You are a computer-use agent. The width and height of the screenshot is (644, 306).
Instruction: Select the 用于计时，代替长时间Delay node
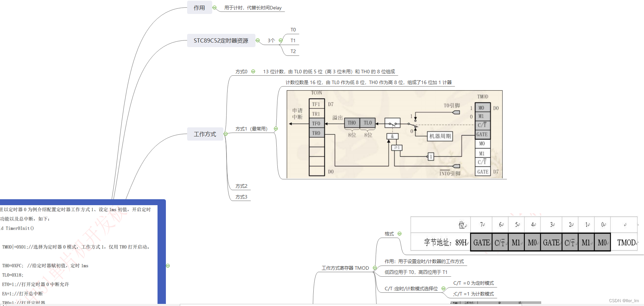click(x=253, y=8)
